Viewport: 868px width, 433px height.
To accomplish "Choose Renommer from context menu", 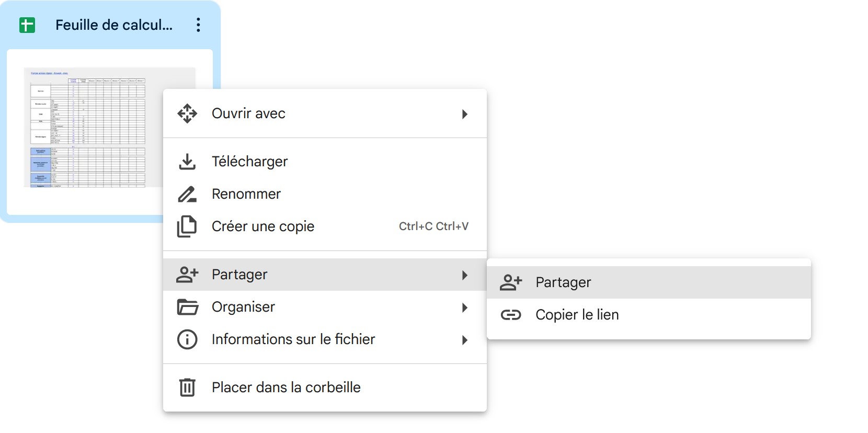I will 325,194.
